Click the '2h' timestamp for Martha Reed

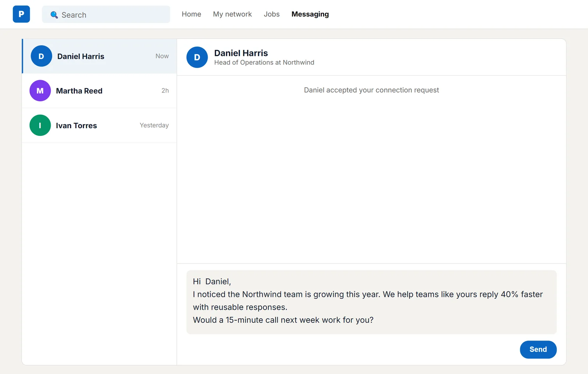click(165, 91)
